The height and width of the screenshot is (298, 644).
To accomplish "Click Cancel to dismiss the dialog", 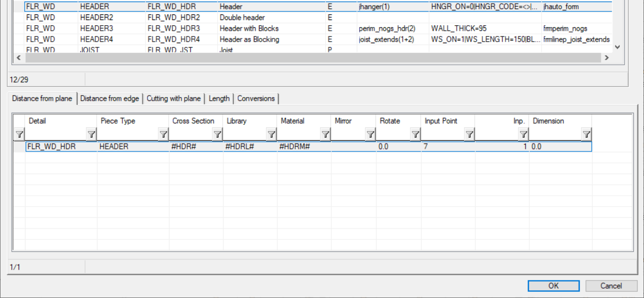I will point(611,286).
